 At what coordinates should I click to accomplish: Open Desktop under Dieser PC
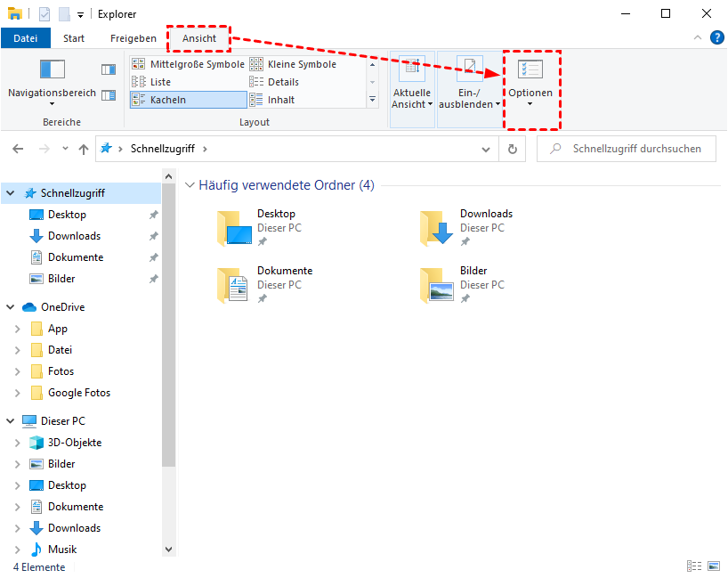click(x=67, y=485)
